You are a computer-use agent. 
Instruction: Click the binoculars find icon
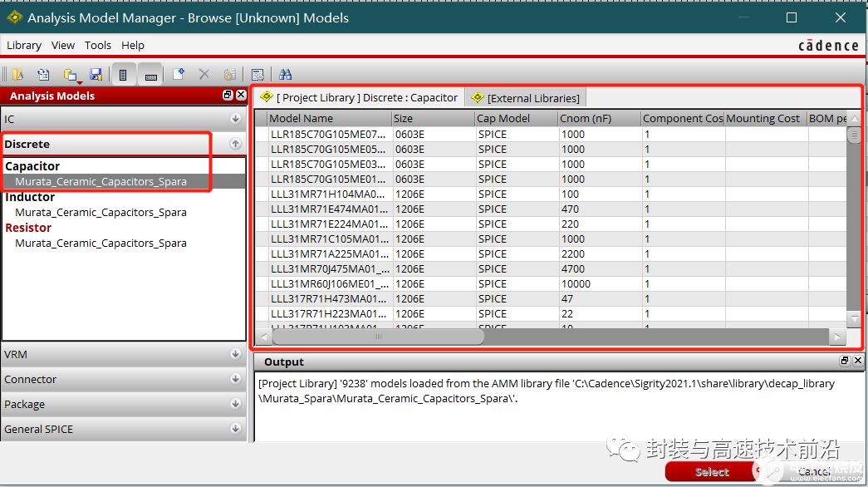point(285,75)
